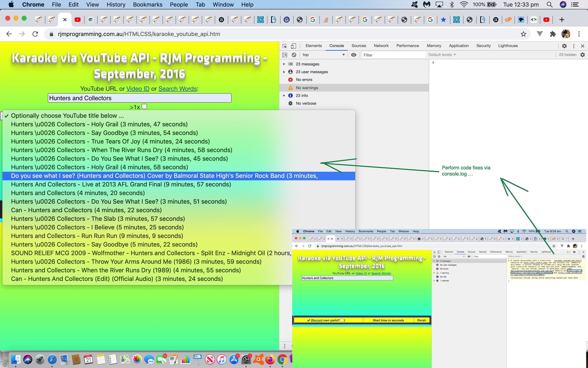Open Spotlight search in the menu bar
Screen dimensions: 588x368
coord(550,5)
